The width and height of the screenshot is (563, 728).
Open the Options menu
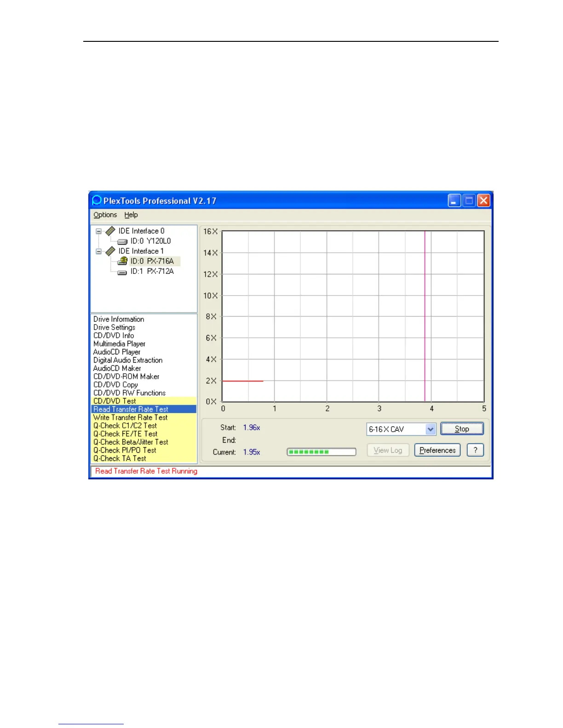point(105,215)
